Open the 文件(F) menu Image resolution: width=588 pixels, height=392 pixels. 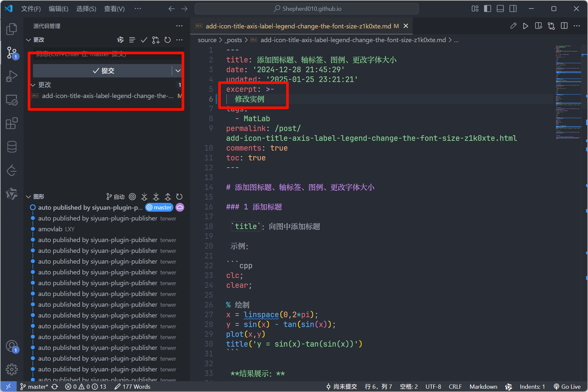31,9
